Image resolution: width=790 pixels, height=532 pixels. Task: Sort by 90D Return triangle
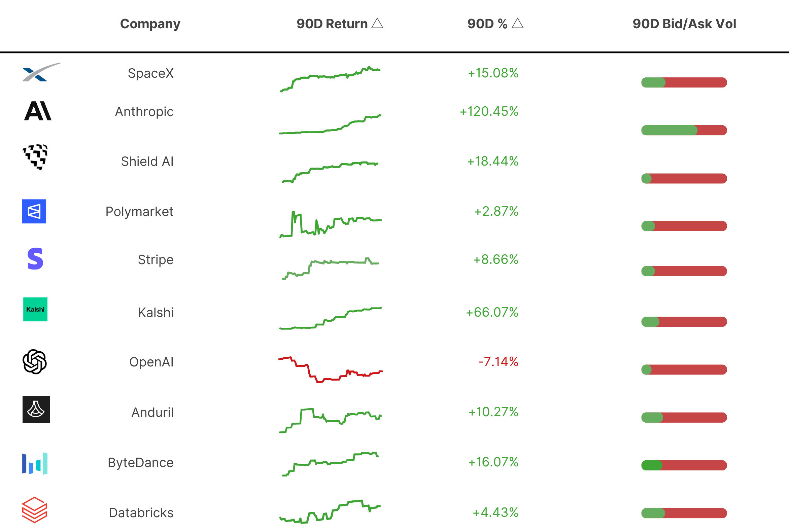(377, 24)
